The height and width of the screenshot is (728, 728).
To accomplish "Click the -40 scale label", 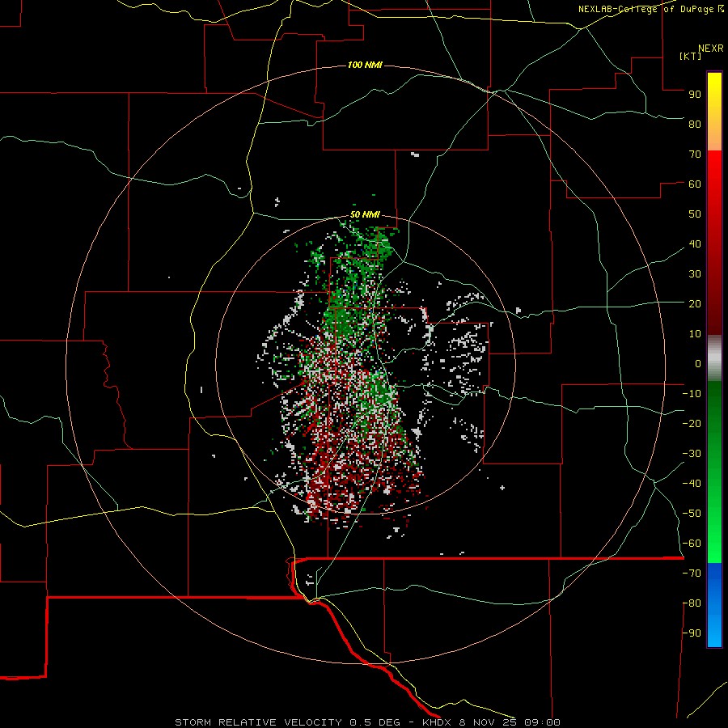I will [x=692, y=484].
